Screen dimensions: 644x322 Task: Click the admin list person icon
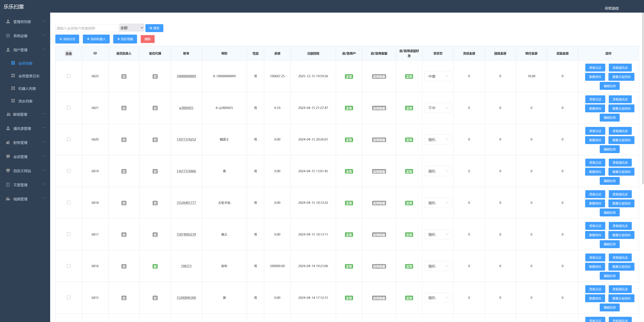[8, 21]
